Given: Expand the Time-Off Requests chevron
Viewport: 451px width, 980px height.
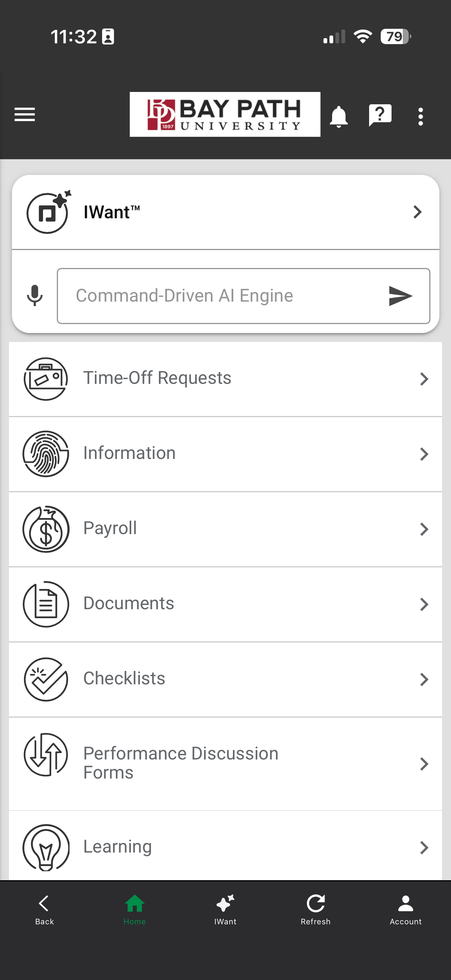Looking at the screenshot, I should (424, 379).
